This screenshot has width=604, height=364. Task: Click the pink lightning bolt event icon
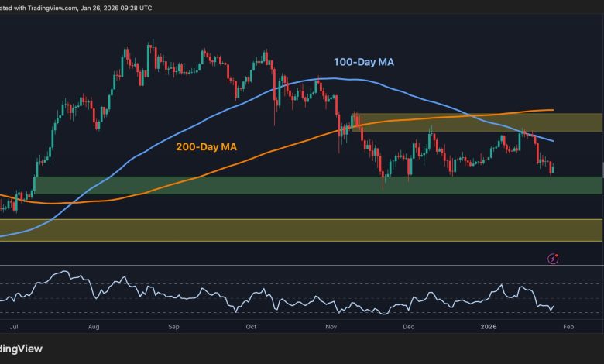click(554, 259)
